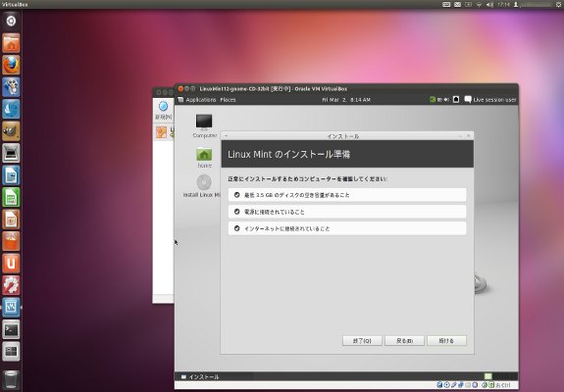
Task: Click the guest panel date and time
Action: point(346,100)
